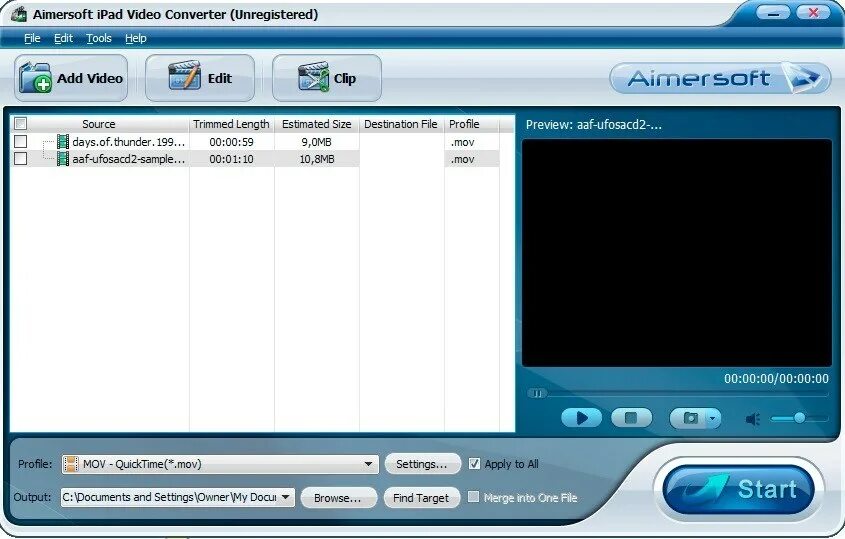This screenshot has width=845, height=539.
Task: Stop the preview playback
Action: click(x=631, y=418)
